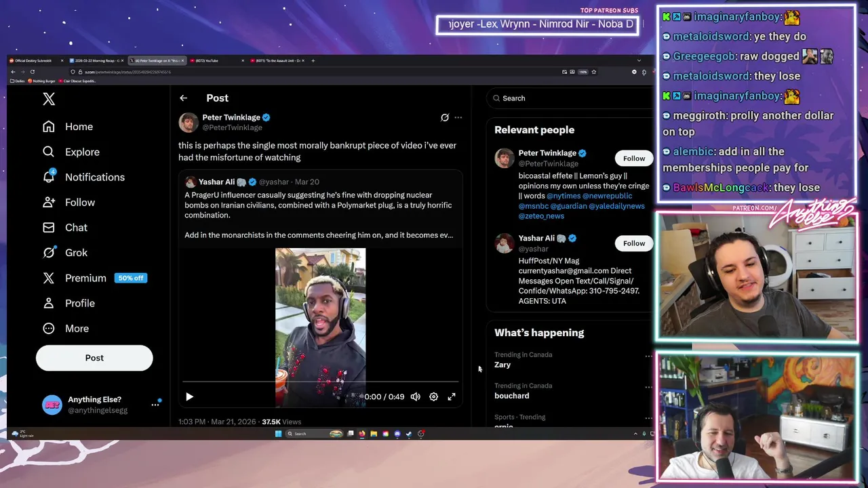
Task: Open the bouchard trending topic
Action: pos(512,396)
